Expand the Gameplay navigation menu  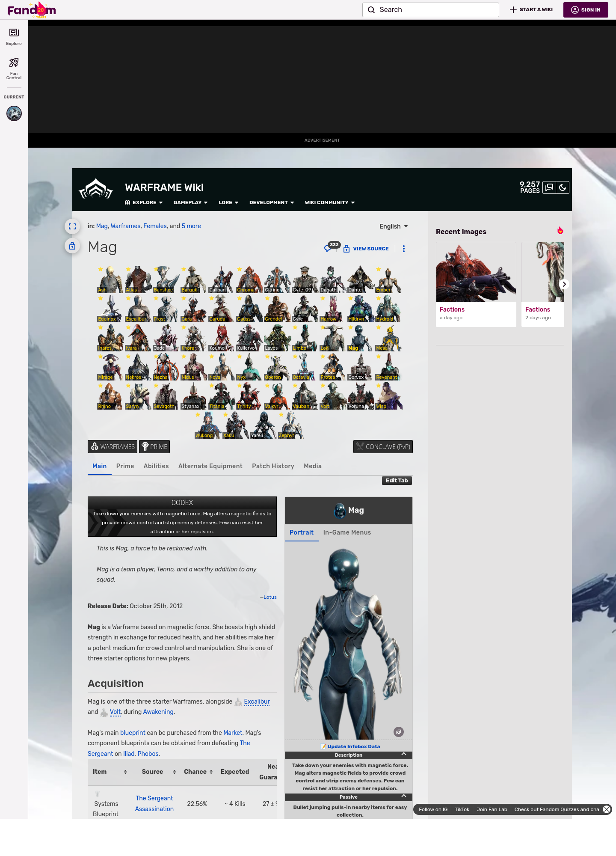(x=190, y=202)
